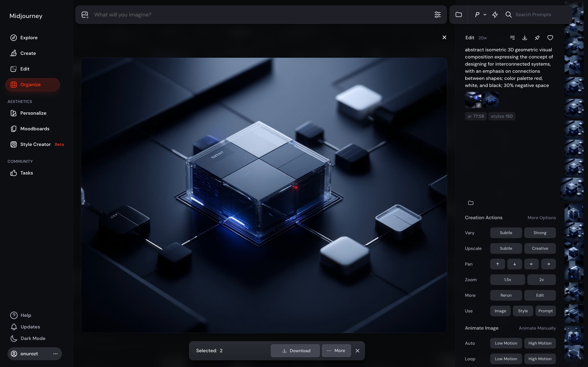Open the folders icon in top bar
The height and width of the screenshot is (367, 588).
pyautogui.click(x=459, y=15)
